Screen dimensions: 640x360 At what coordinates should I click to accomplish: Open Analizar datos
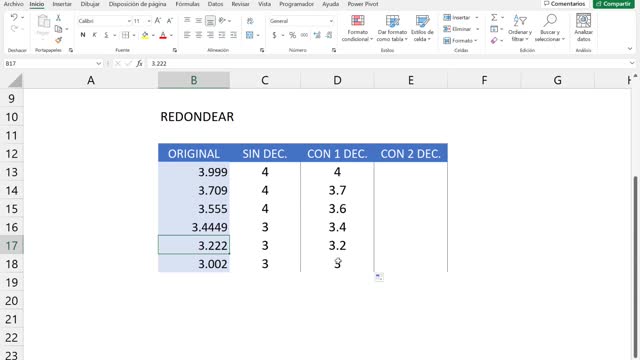[x=583, y=28]
